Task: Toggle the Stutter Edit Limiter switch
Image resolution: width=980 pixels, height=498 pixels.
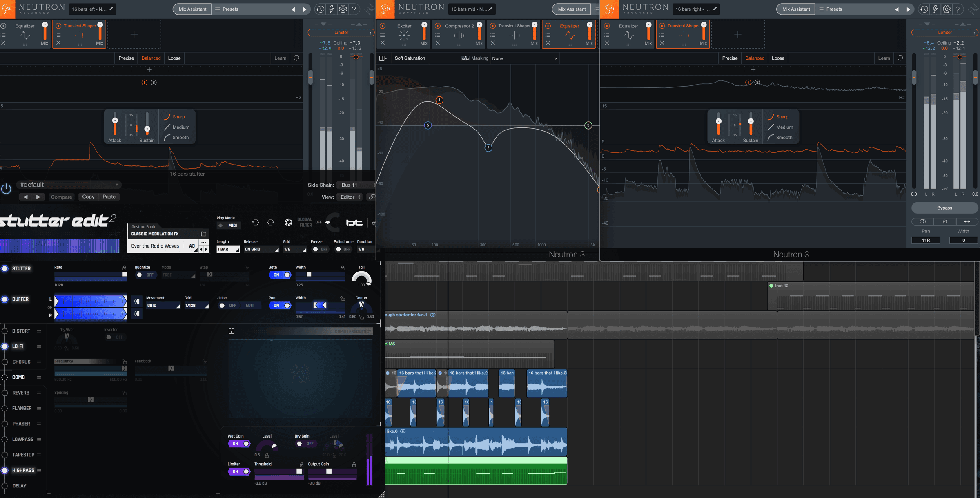Action: point(239,471)
